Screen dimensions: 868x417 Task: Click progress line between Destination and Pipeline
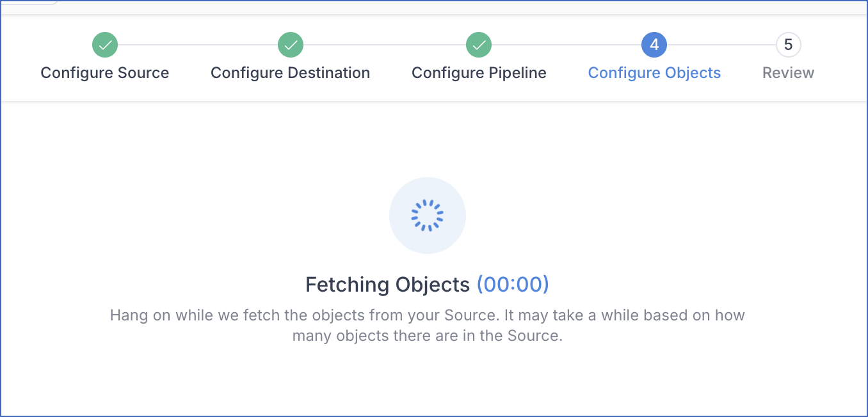[x=385, y=45]
